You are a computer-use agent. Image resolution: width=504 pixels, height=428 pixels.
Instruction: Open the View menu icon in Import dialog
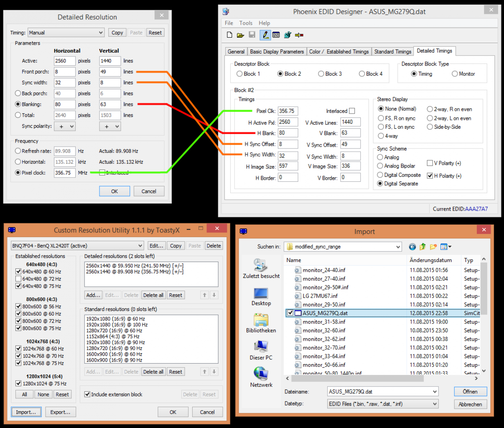point(446,247)
